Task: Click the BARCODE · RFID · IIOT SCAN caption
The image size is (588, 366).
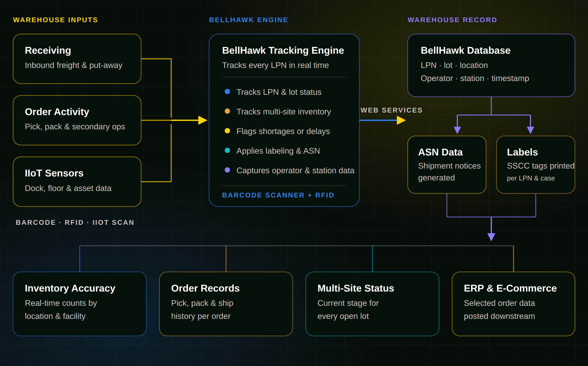Action: point(75,222)
